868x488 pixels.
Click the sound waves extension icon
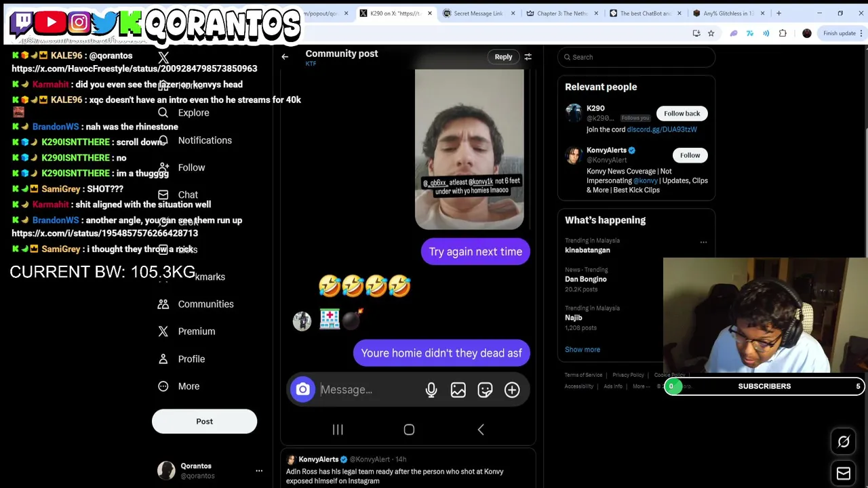(766, 33)
